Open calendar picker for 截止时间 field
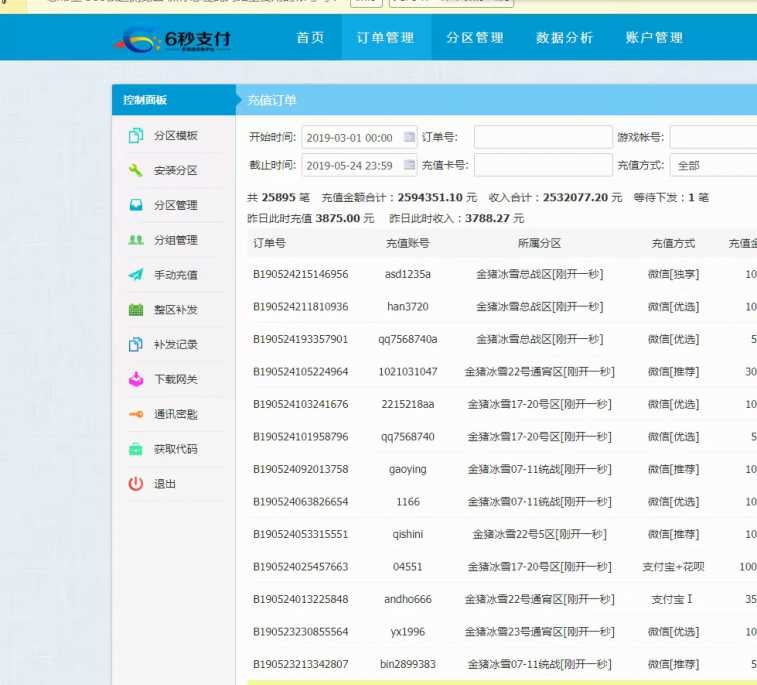Screen dimensions: 757x685 point(409,166)
